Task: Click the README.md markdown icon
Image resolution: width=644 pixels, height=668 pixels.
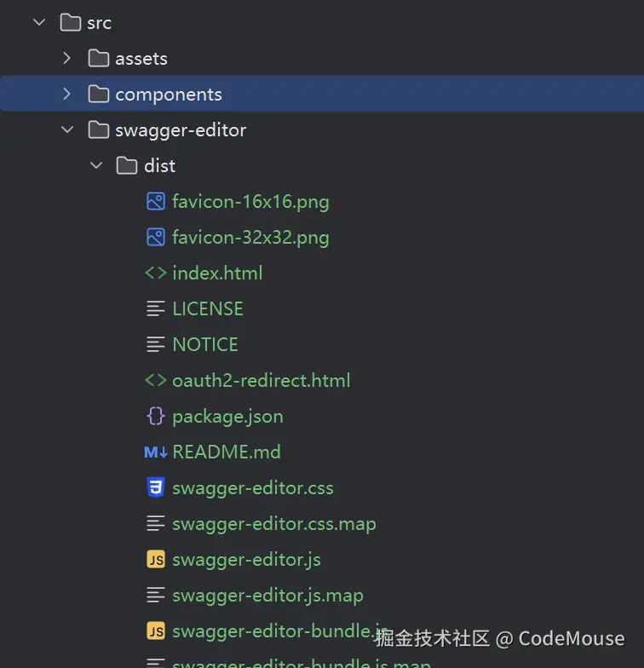Action: pos(155,452)
